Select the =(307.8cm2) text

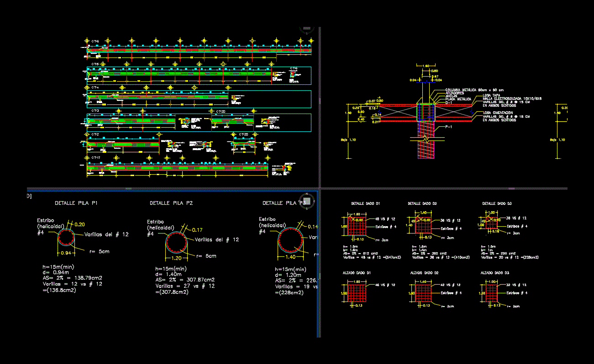pos(172,292)
